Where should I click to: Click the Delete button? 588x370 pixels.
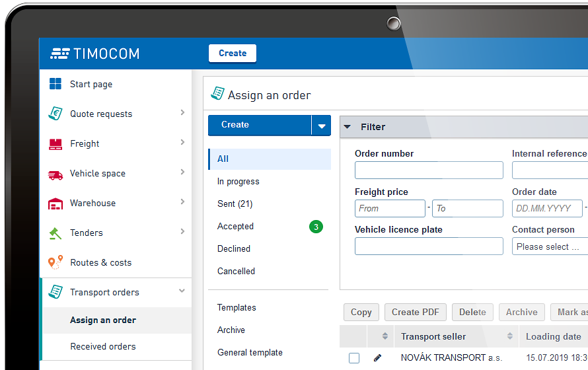pos(472,312)
